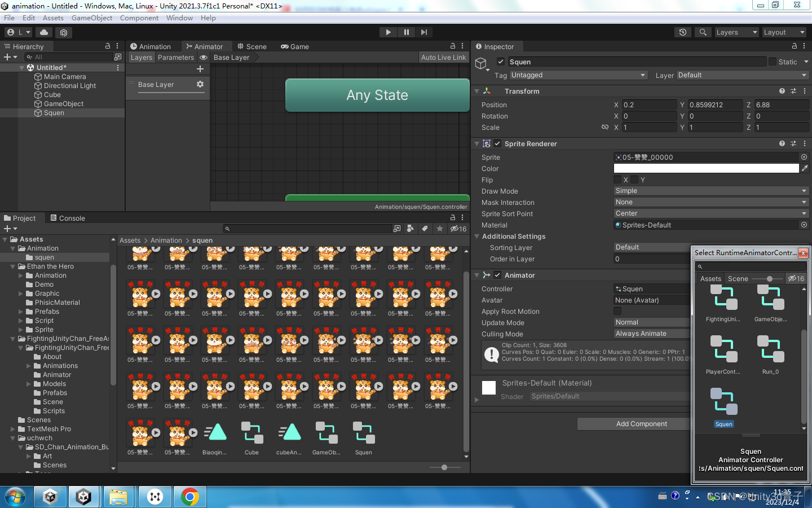The width and height of the screenshot is (812, 508).
Task: Click the Add Component button
Action: coord(641,424)
